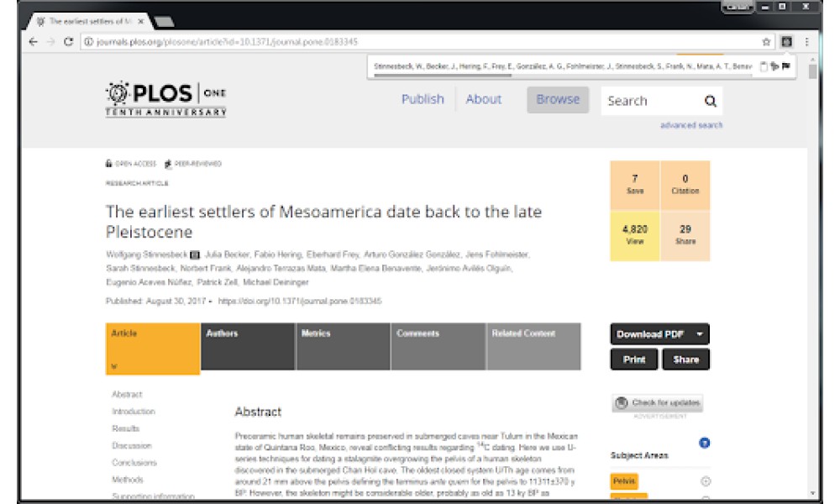Switch to the Related Content tab
This screenshot has width=840, height=504.
click(x=533, y=347)
